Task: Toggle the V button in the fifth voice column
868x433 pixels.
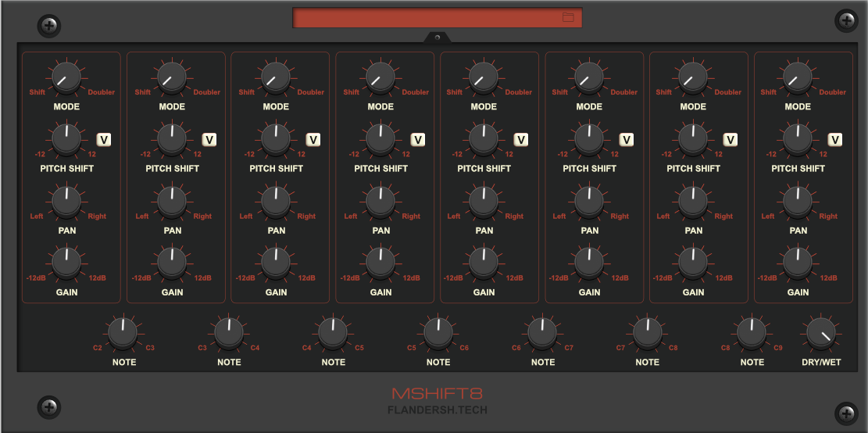Action: [x=521, y=140]
